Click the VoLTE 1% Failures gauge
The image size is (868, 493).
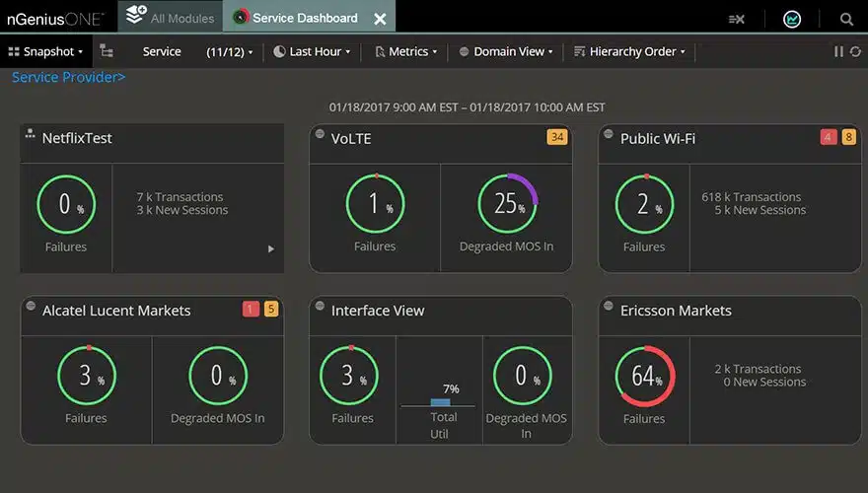pos(376,204)
